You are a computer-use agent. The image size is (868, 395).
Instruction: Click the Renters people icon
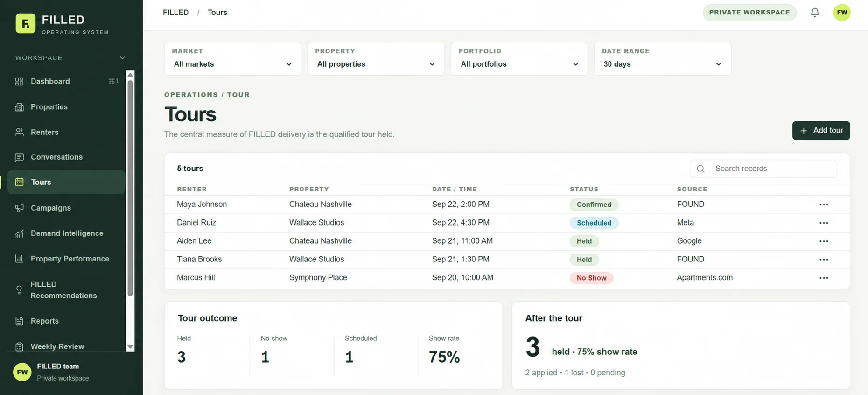[x=19, y=132]
